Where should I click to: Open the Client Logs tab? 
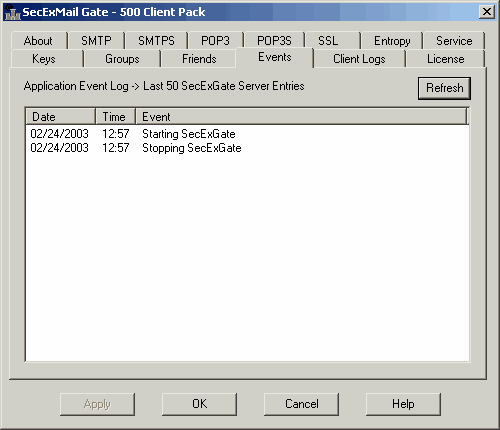tap(359, 59)
